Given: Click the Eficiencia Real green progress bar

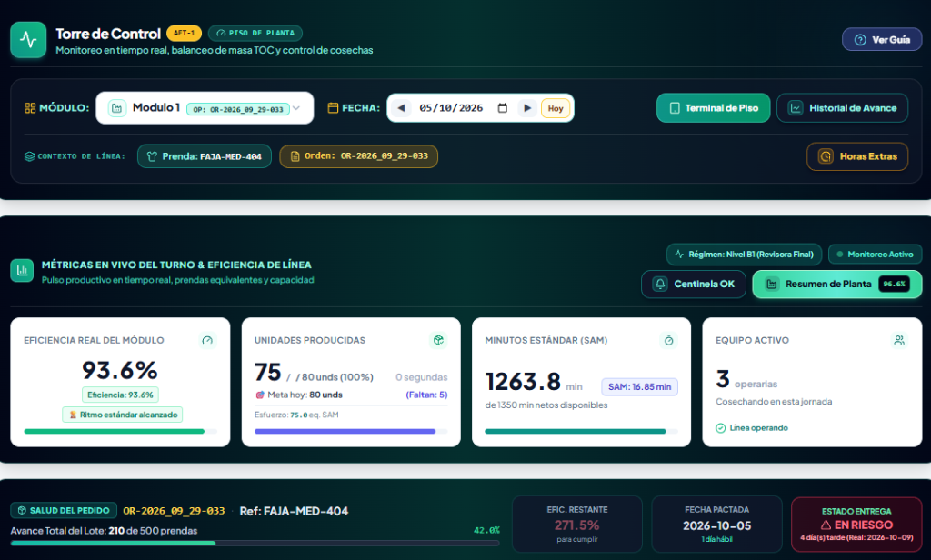Looking at the screenshot, I should (x=121, y=432).
